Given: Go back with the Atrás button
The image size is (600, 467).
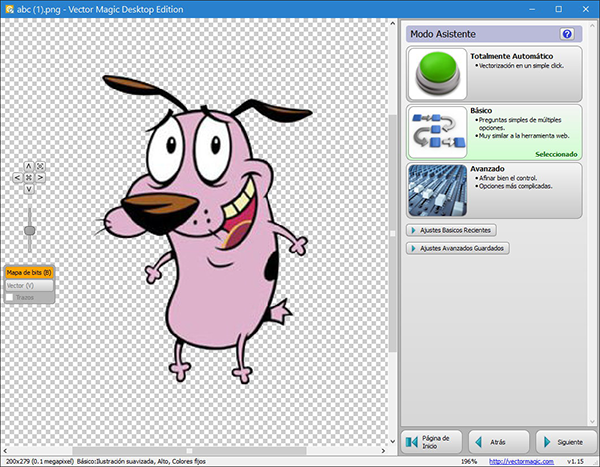Looking at the screenshot, I should pos(499,442).
